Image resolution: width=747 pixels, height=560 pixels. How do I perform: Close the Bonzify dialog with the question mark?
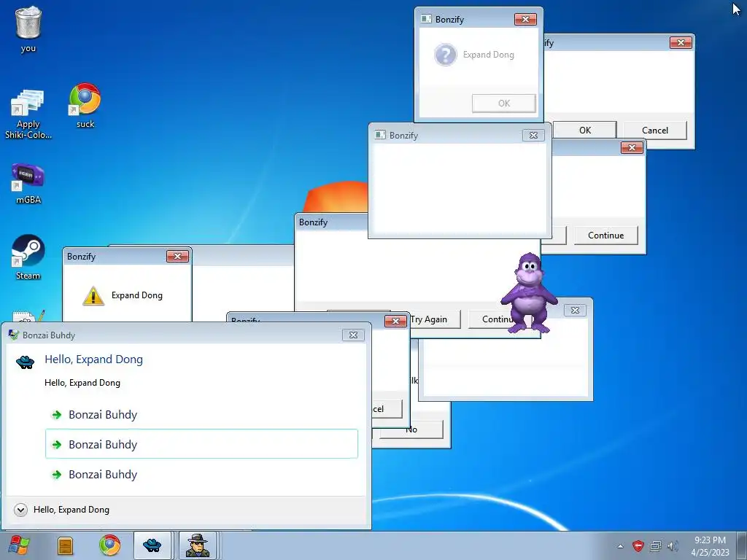click(525, 19)
